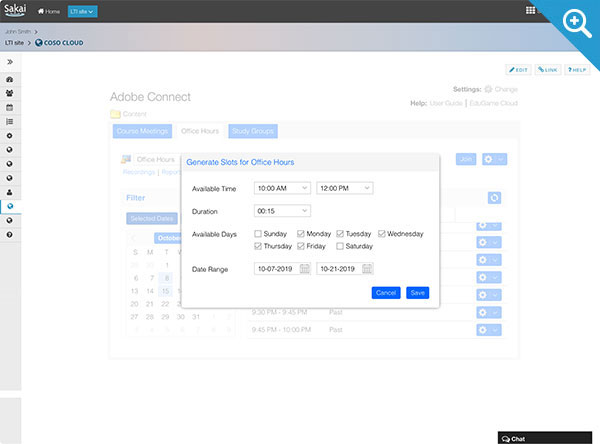Uncheck the Monday checkbox
The image size is (600, 444).
click(301, 233)
